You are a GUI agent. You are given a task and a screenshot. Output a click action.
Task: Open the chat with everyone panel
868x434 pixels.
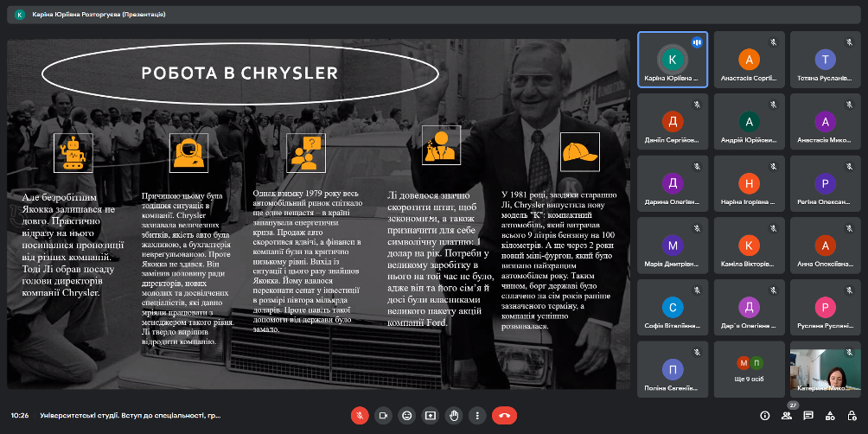pyautogui.click(x=807, y=415)
